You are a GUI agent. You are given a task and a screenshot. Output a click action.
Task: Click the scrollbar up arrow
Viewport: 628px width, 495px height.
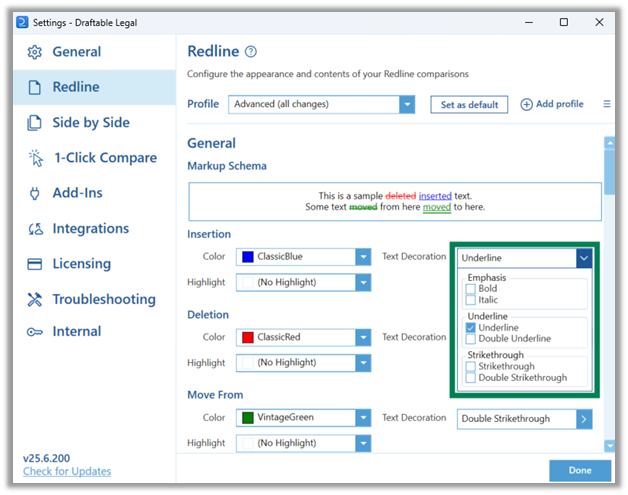(610, 143)
